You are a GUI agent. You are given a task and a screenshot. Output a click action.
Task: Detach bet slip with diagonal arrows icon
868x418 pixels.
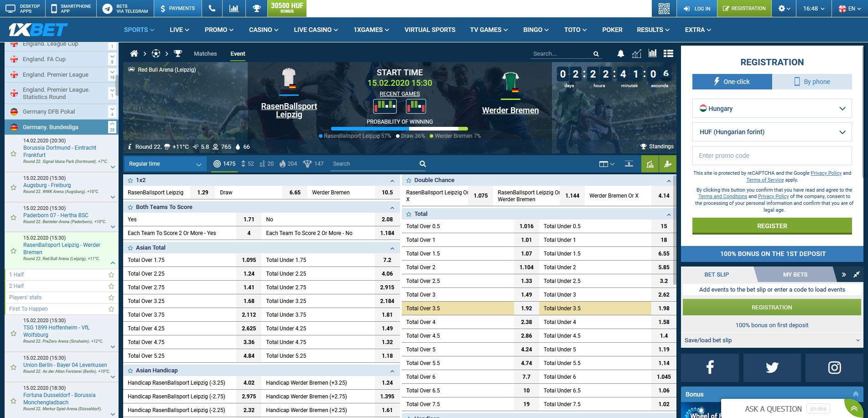[857, 274]
